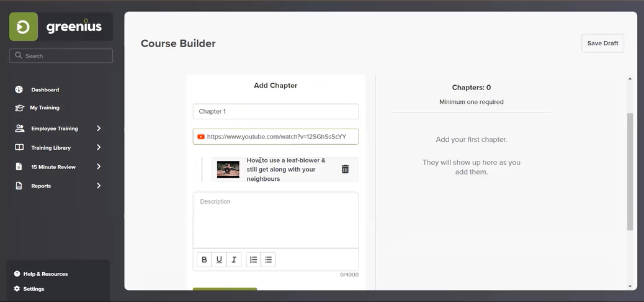Click the Employee Training people icon

coord(19,129)
